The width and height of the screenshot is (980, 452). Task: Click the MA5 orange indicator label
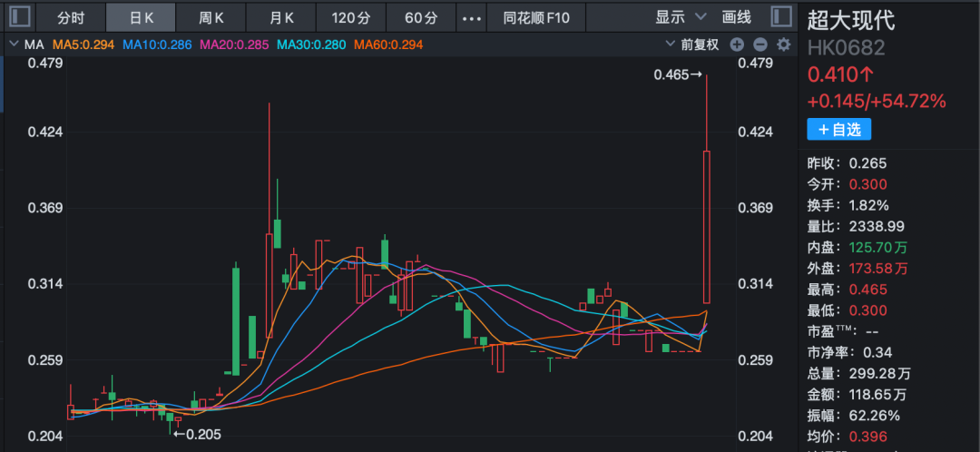pyautogui.click(x=83, y=44)
